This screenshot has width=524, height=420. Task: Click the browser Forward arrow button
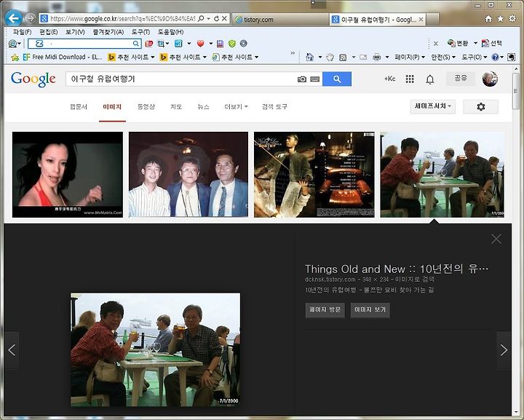pyautogui.click(x=30, y=18)
